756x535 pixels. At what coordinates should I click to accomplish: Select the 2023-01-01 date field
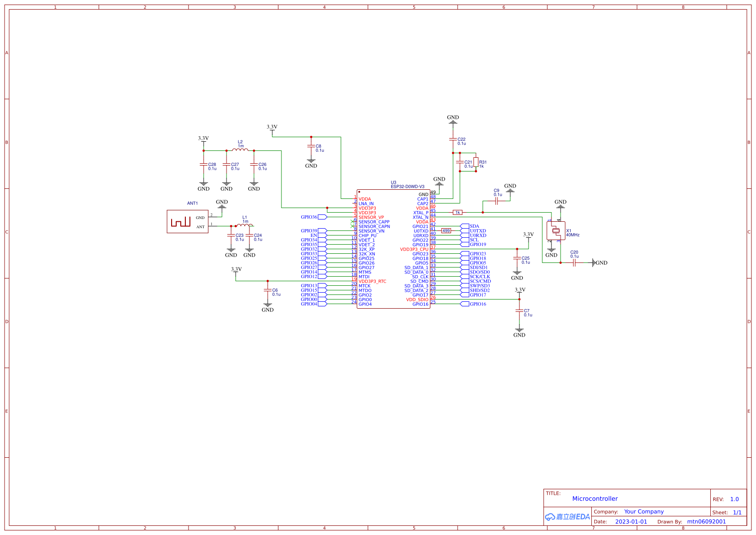[632, 521]
